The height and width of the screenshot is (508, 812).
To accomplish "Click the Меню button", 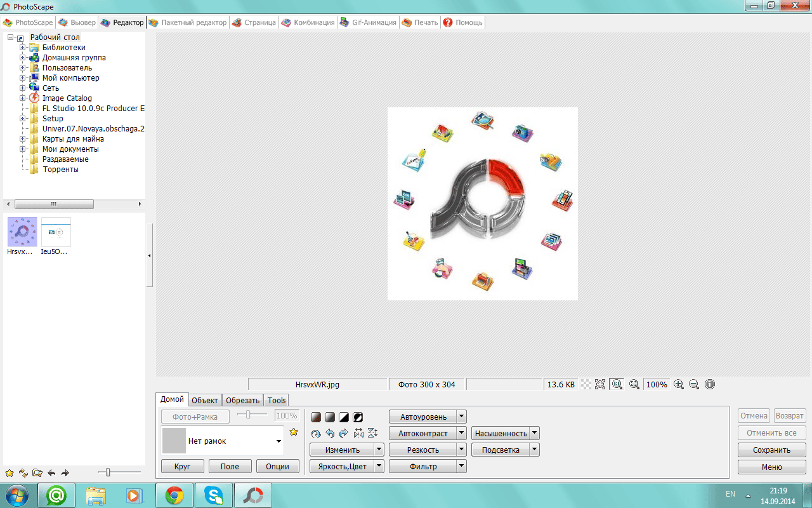I will (771, 467).
